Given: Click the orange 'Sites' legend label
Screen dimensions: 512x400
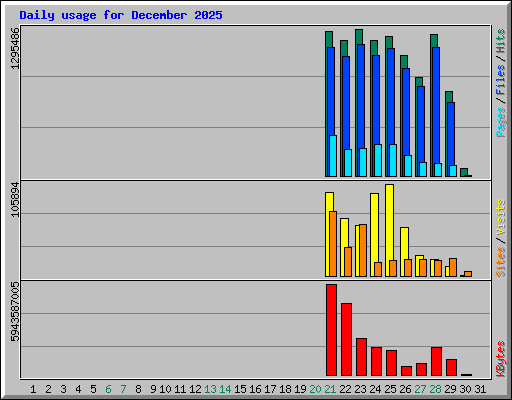Looking at the screenshot, I should (x=501, y=262).
